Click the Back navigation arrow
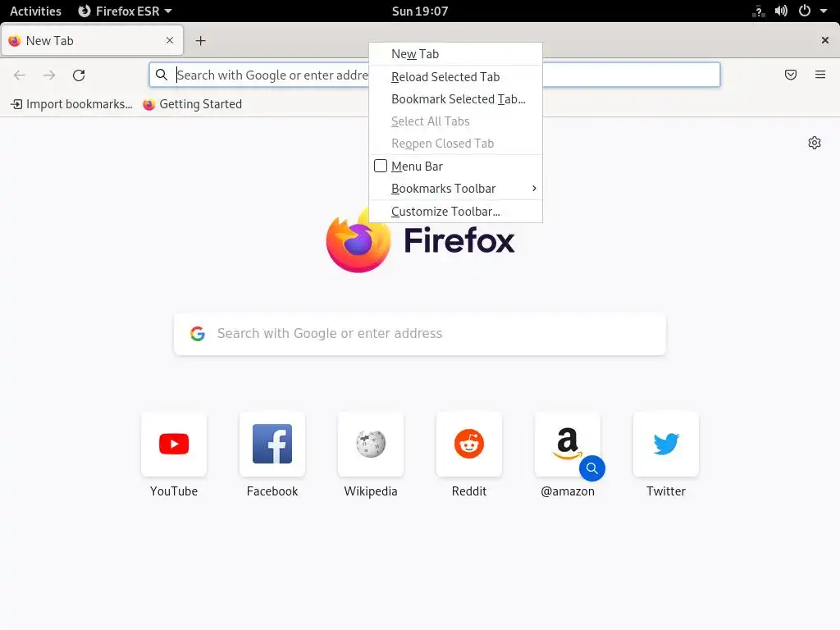This screenshot has width=840, height=630. [x=20, y=75]
